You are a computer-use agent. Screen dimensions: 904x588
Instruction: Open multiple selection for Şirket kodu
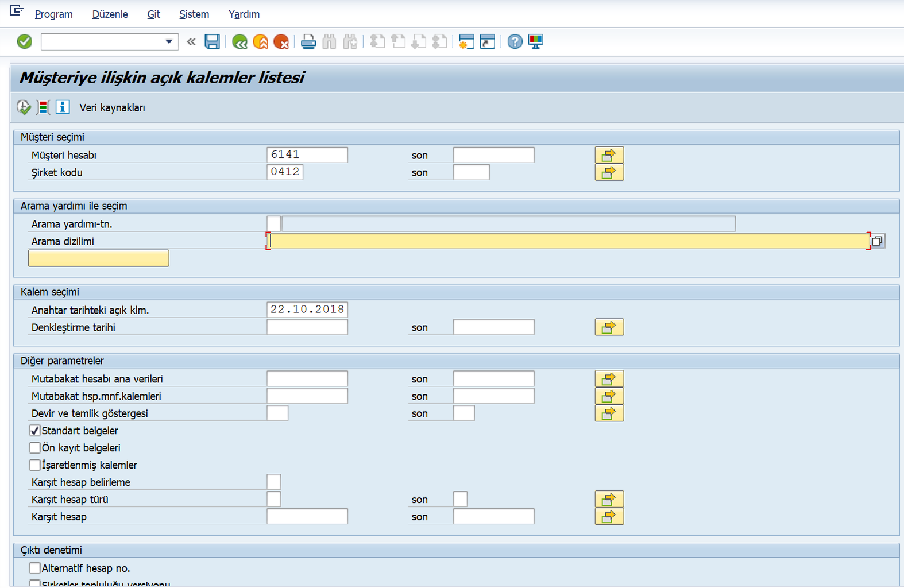[609, 172]
